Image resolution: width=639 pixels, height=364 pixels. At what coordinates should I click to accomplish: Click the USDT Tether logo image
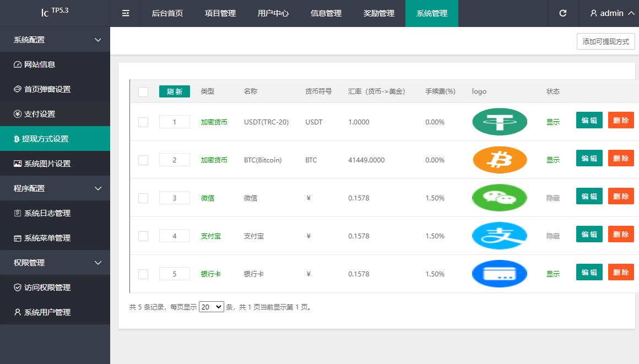(500, 122)
